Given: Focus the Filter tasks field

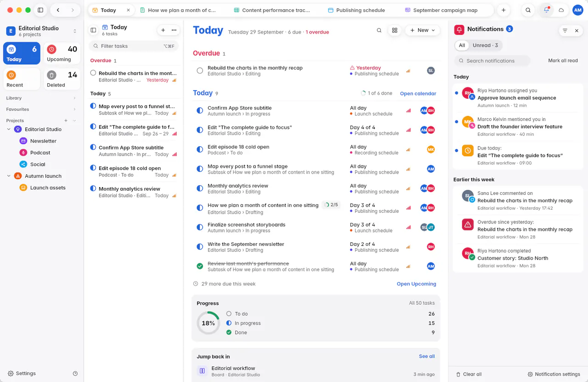Looking at the screenshot, I should (x=133, y=46).
